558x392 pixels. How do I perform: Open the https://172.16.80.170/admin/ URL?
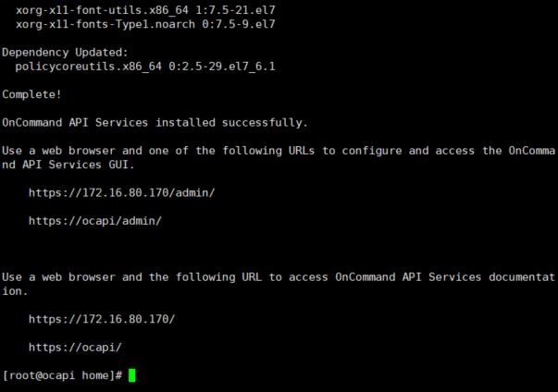122,192
